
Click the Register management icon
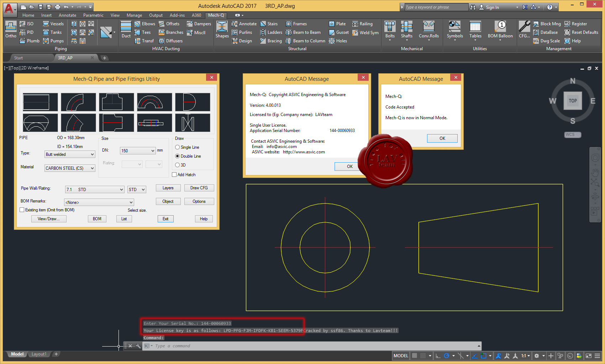pos(567,24)
